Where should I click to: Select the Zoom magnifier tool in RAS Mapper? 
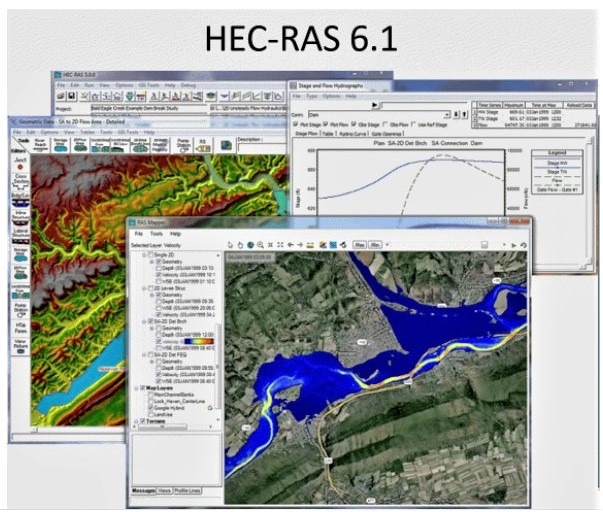coord(260,245)
